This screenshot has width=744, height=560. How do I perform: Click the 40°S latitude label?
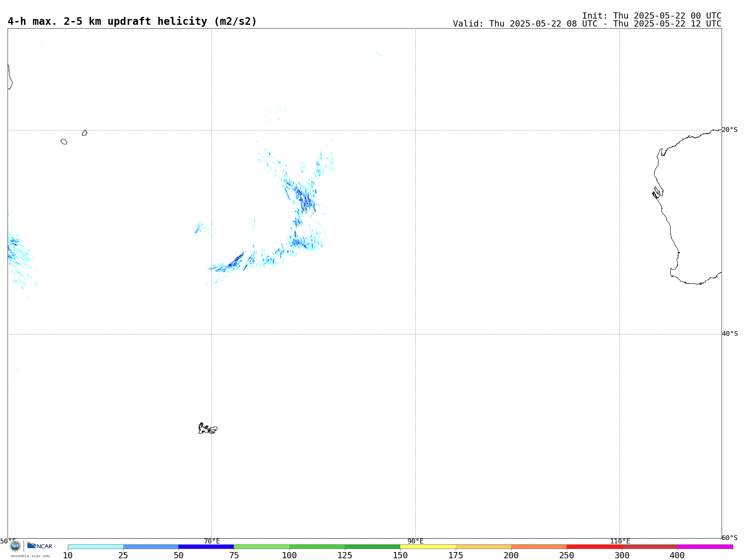730,334
